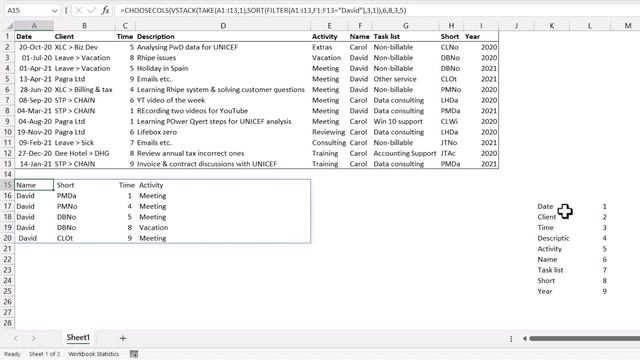640x360 pixels.
Task: Click the Enter formula checkmark icon
Action: point(92,10)
